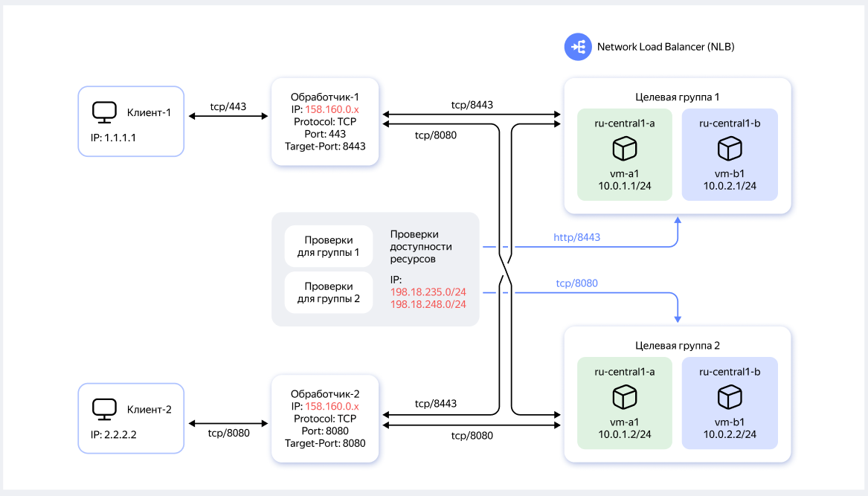Image resolution: width=868 pixels, height=496 pixels.
Task: Click the Обработчик-2 title
Action: tap(325, 394)
